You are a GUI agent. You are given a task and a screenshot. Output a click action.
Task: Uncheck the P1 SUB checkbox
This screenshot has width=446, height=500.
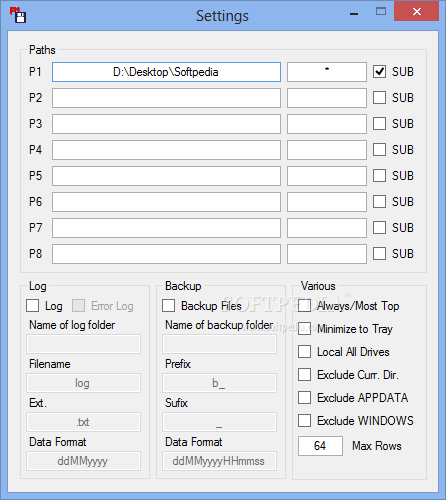pos(379,72)
